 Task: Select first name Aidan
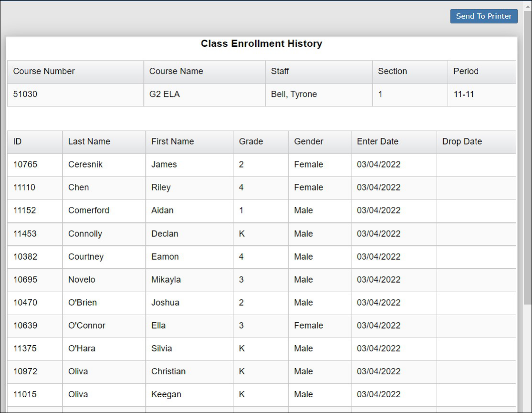tap(162, 211)
